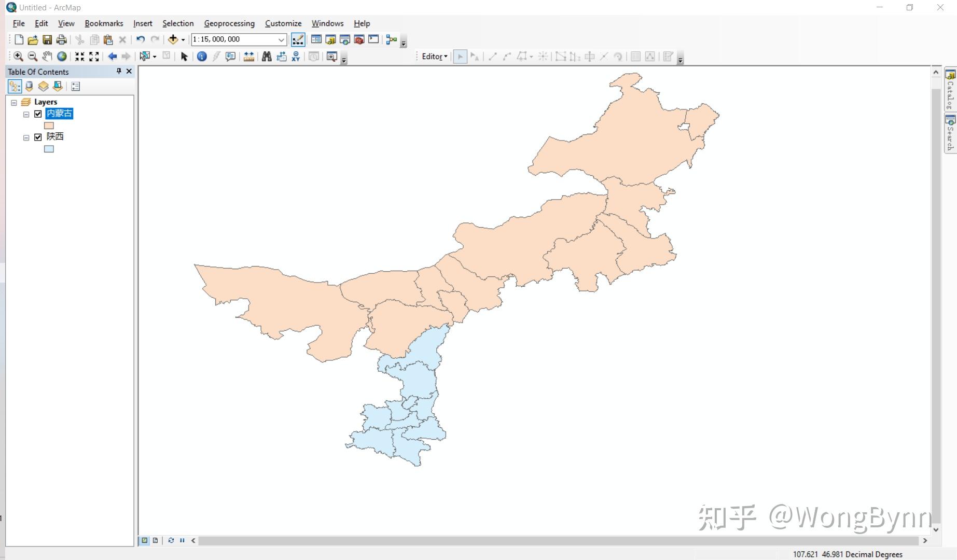Uncheck the 内蒙古 layer visibility checkbox
Image resolution: width=957 pixels, height=560 pixels.
37,114
